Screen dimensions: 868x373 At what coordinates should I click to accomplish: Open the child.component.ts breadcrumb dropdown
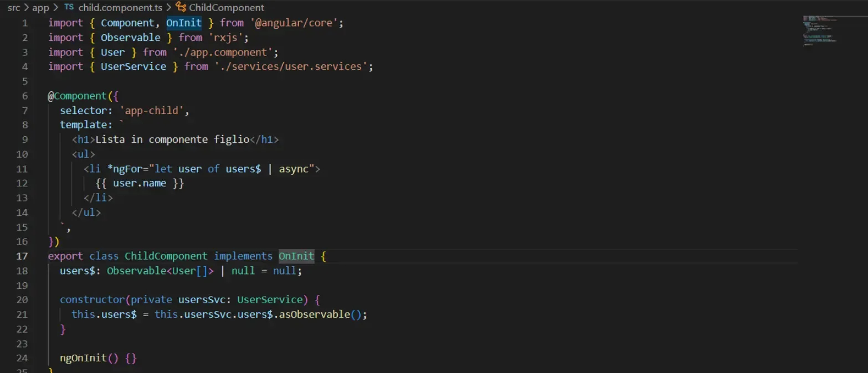click(119, 8)
